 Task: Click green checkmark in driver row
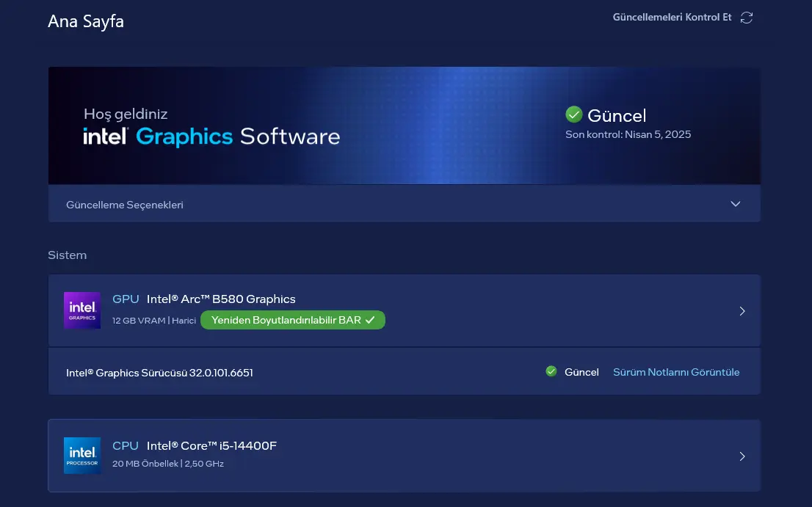pos(551,371)
